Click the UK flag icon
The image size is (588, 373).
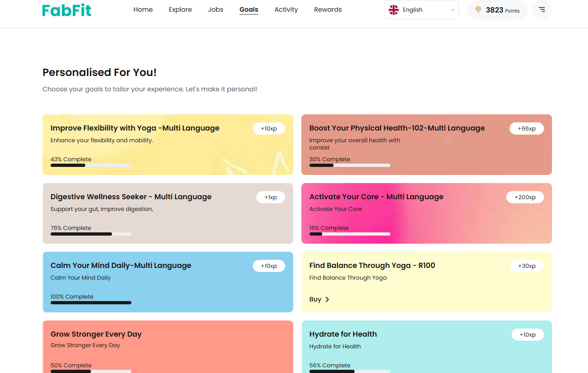coord(393,10)
